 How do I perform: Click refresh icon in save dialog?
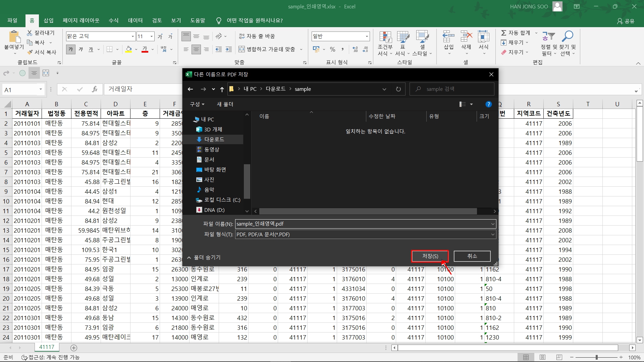tap(398, 89)
